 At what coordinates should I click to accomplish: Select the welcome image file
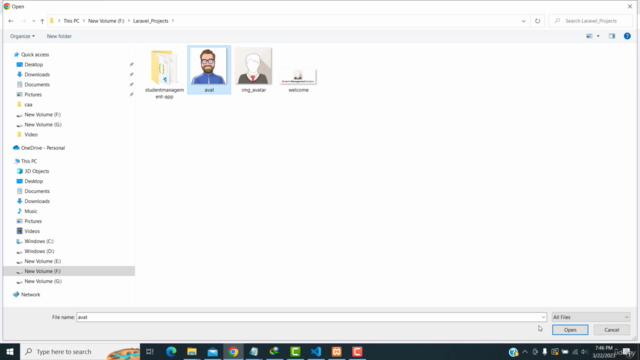click(x=298, y=80)
